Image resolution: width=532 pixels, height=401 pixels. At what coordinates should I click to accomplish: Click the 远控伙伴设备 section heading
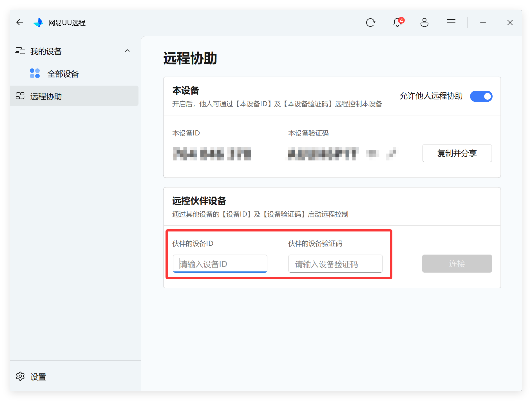(199, 201)
